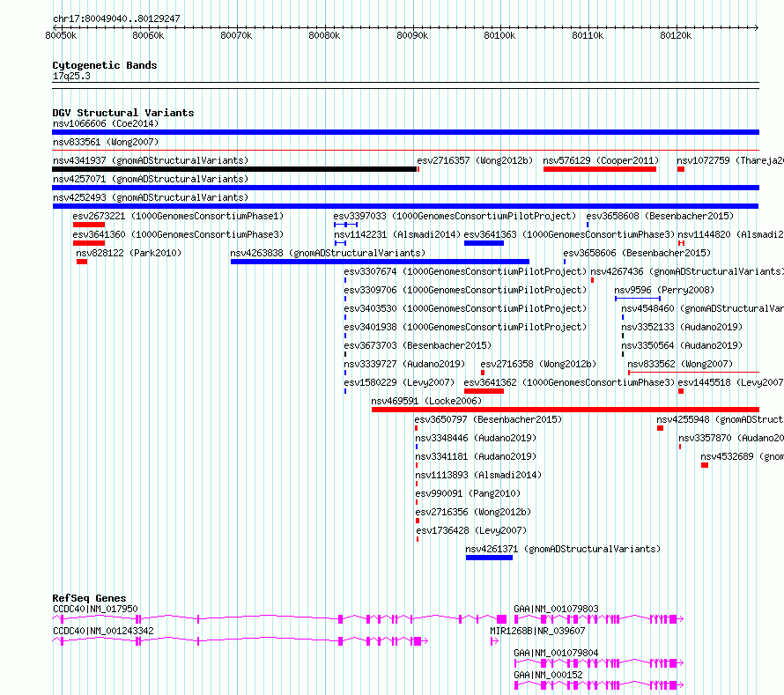
Task: Select the blue bar under nsv4252493
Action: pyautogui.click(x=405, y=206)
